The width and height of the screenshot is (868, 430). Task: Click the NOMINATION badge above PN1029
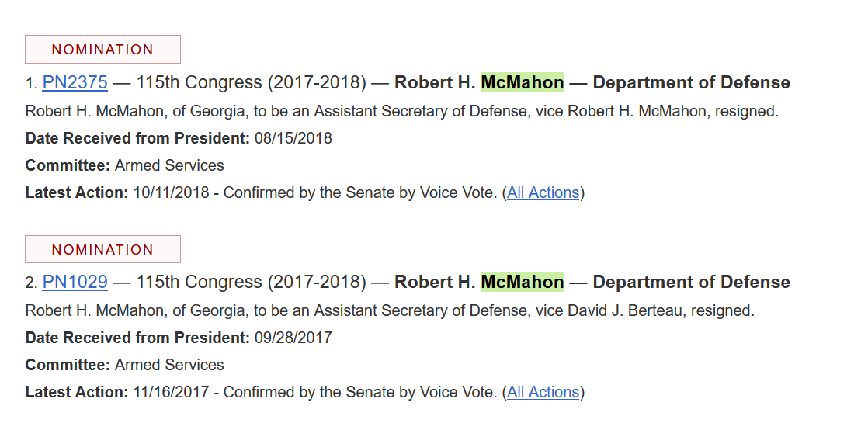pos(102,249)
